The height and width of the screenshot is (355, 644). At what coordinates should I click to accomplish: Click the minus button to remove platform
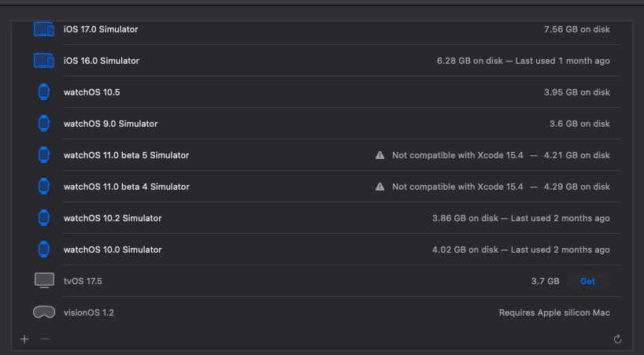[45, 338]
